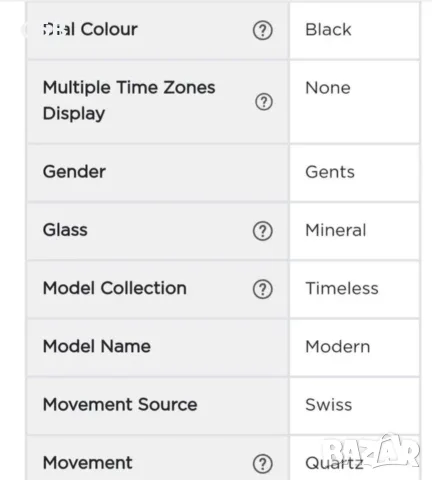The image size is (432, 480).
Task: Select the Model Collection label
Action: pyautogui.click(x=115, y=288)
